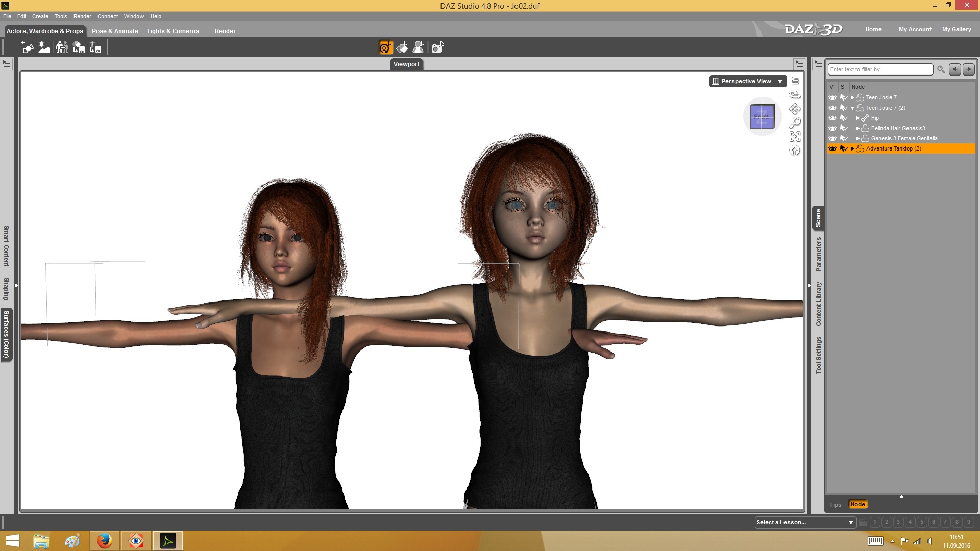Click the magnifier search icon in Scene pane
Viewport: 980px width, 551px height.
point(941,69)
